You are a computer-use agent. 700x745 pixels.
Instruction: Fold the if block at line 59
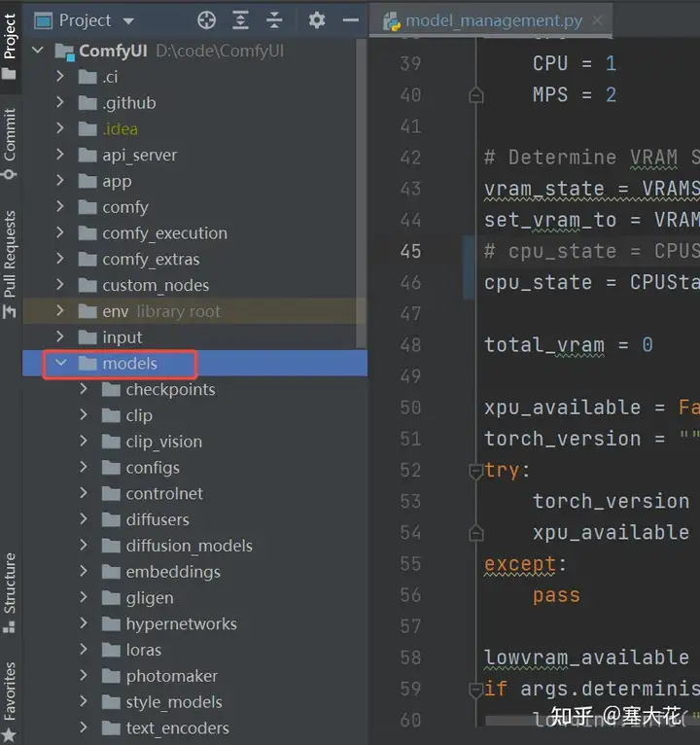coord(475,690)
